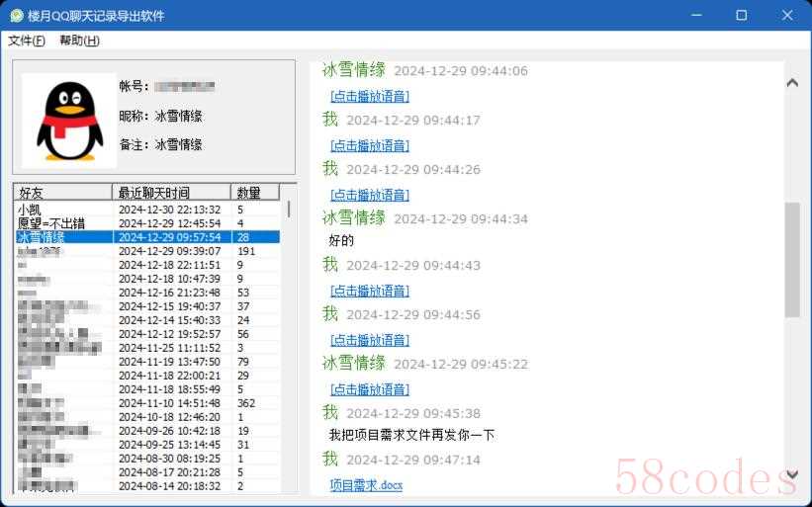Viewport: 812px width, 507px height.
Task: Click message count 362 in list
Action: [246, 403]
